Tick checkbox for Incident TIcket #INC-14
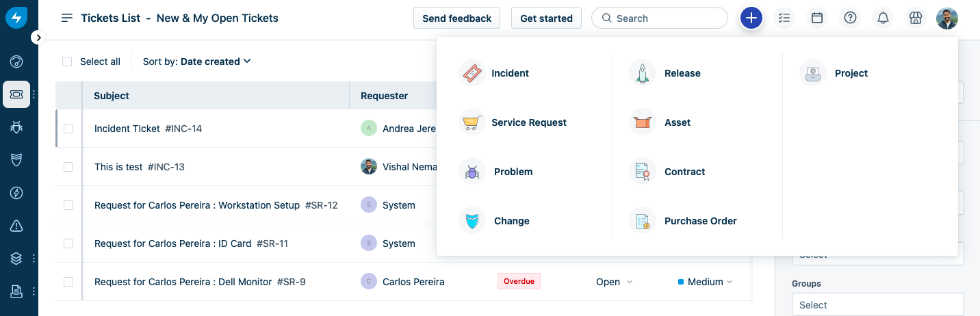Viewport: 980px width, 316px height. coord(68,129)
